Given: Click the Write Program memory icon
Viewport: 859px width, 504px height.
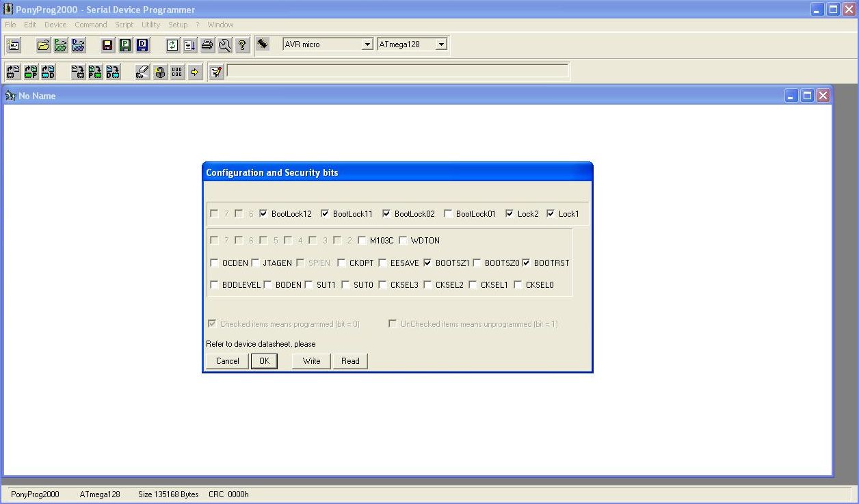Looking at the screenshot, I should tap(95, 72).
